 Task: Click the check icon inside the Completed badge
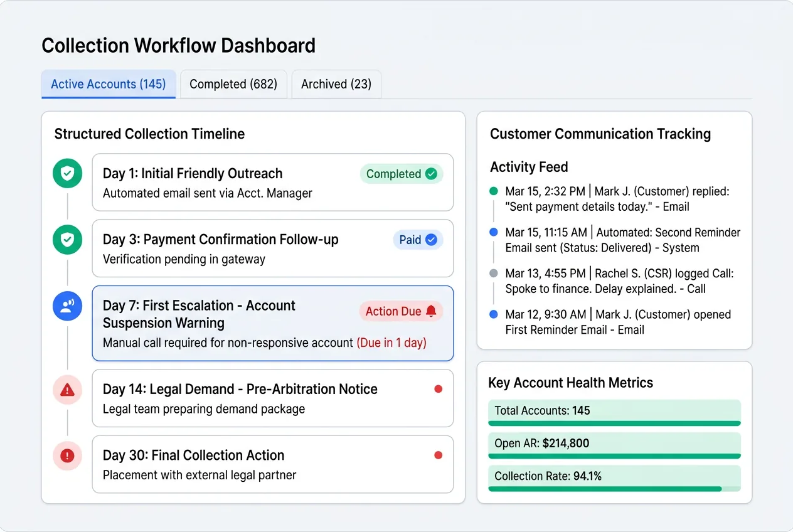click(430, 174)
